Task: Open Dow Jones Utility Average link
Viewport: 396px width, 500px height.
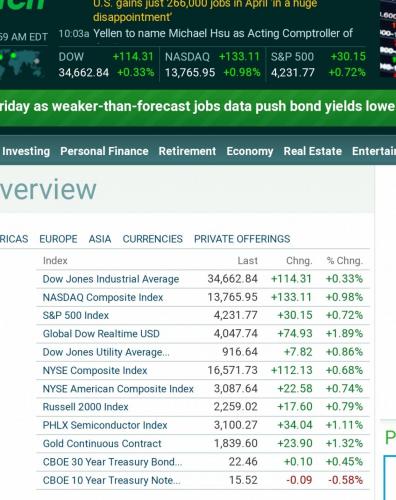Action: coord(106,352)
